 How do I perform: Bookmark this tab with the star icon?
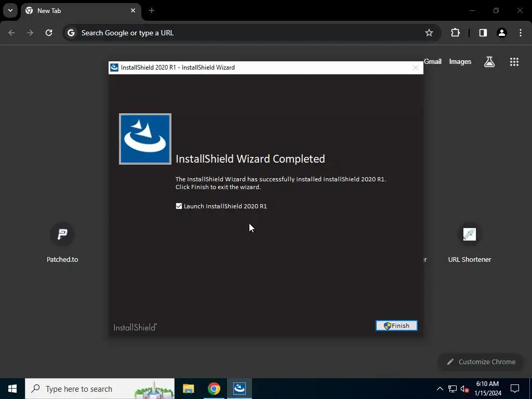429,33
